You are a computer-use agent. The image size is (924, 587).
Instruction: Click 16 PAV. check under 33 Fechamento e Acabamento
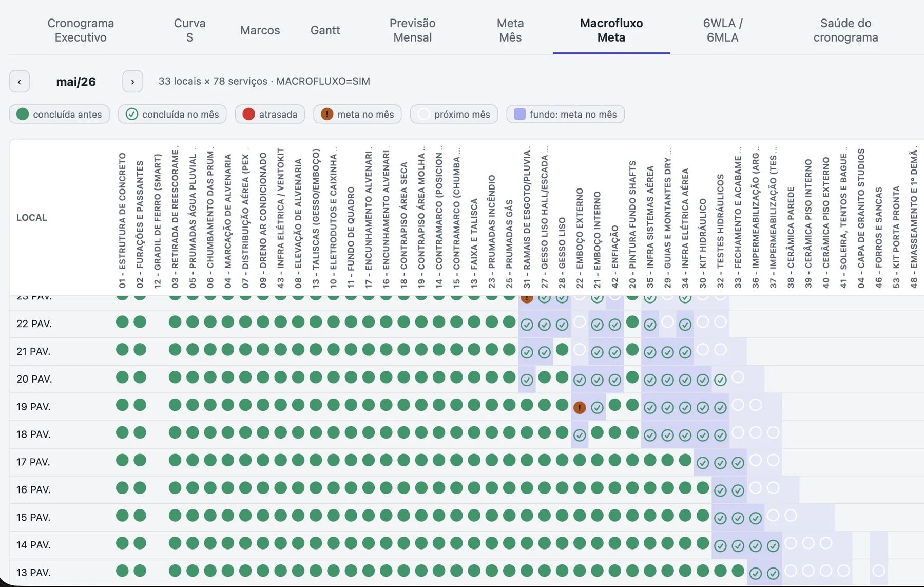click(x=738, y=490)
